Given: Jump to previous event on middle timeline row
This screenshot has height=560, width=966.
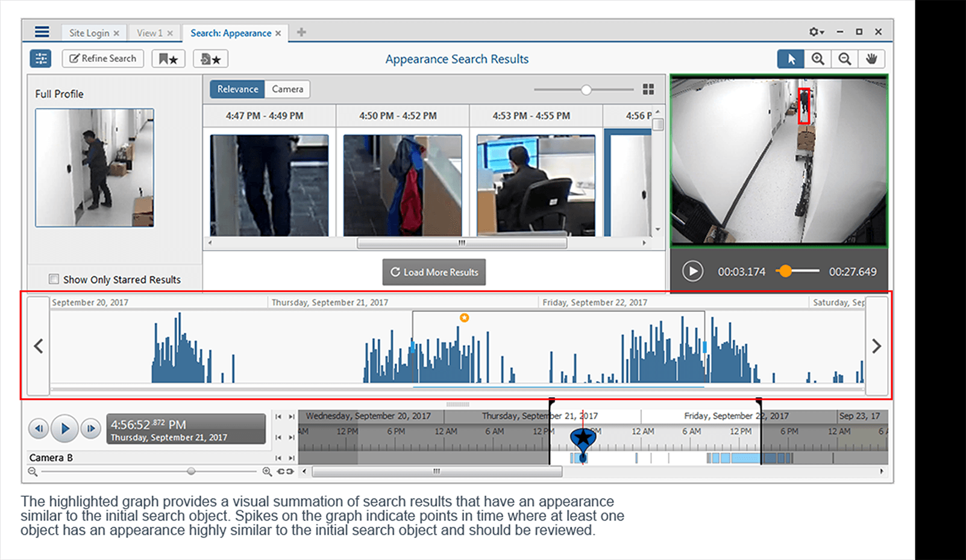Looking at the screenshot, I should tap(278, 438).
